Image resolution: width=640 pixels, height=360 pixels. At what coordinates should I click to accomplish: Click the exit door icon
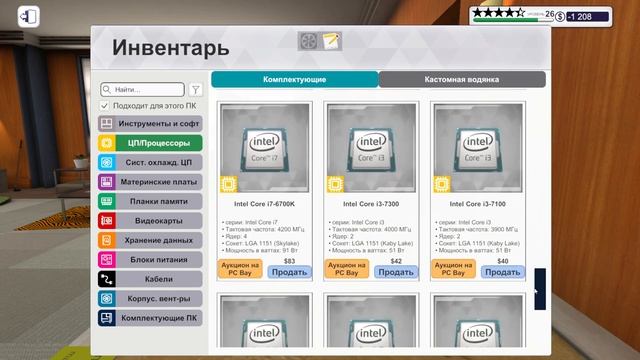tap(29, 17)
